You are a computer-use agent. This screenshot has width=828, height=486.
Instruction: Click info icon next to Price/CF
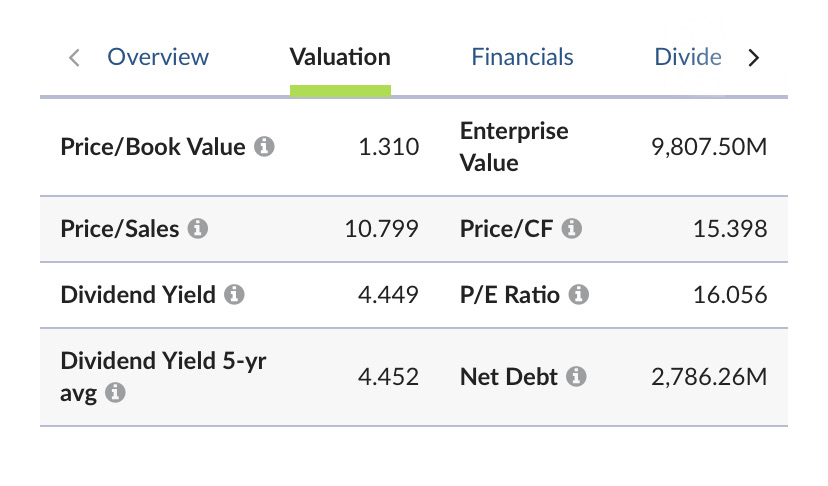point(571,229)
